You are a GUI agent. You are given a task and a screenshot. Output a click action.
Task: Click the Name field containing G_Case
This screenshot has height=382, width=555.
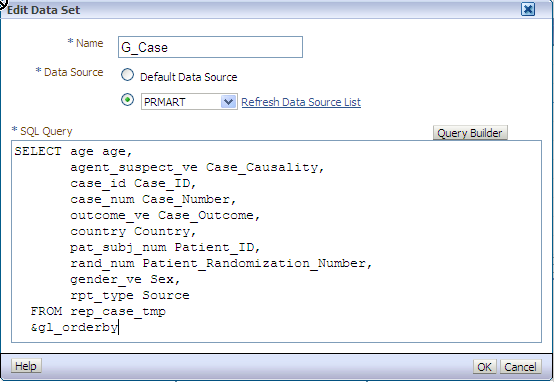point(210,47)
